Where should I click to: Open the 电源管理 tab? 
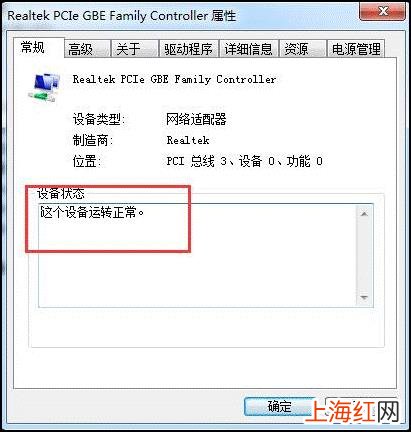(356, 49)
